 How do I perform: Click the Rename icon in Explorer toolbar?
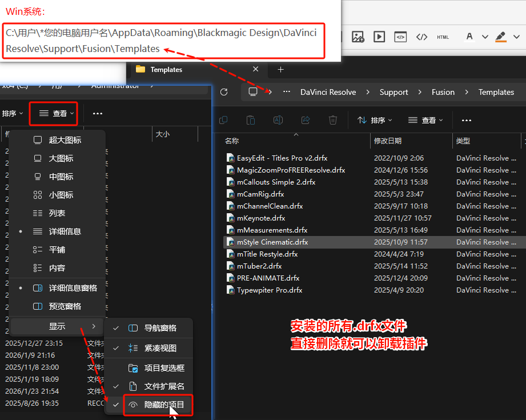point(278,120)
